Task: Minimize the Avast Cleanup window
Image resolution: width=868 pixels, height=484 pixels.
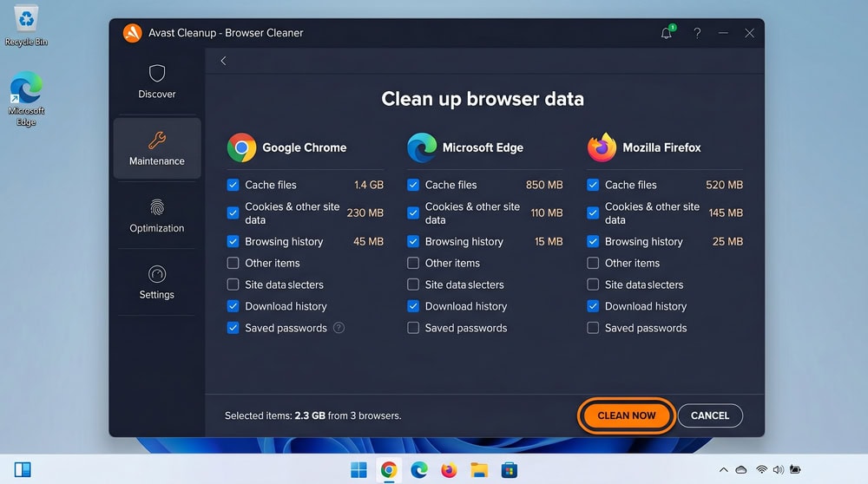Action: pyautogui.click(x=723, y=33)
